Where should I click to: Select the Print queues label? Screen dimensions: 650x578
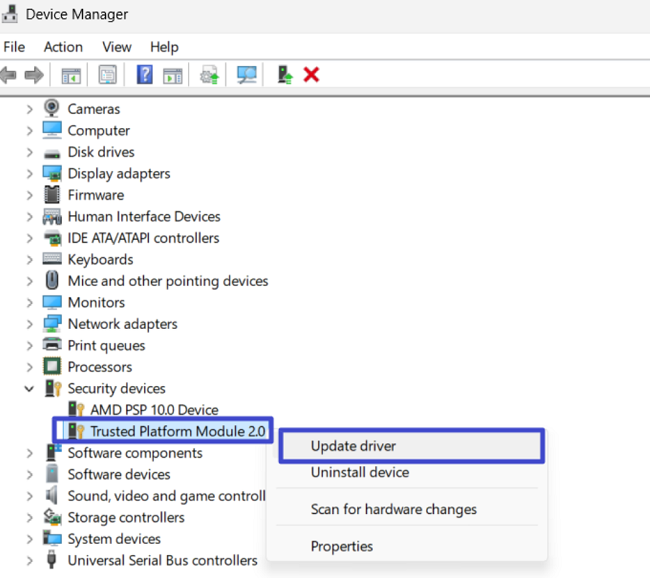coord(106,346)
